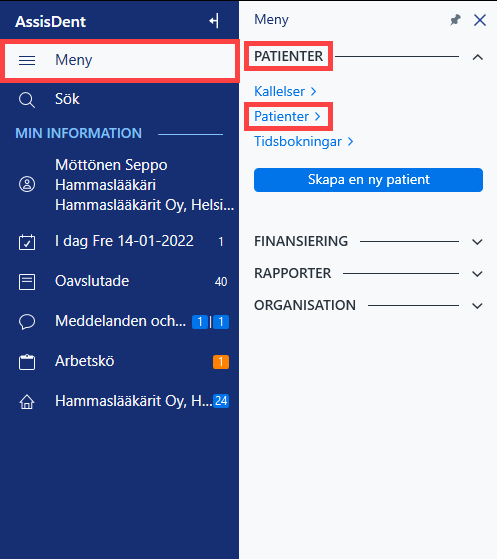The image size is (497, 559).
Task: Expand the RAPPORTER section
Action: pos(477,274)
